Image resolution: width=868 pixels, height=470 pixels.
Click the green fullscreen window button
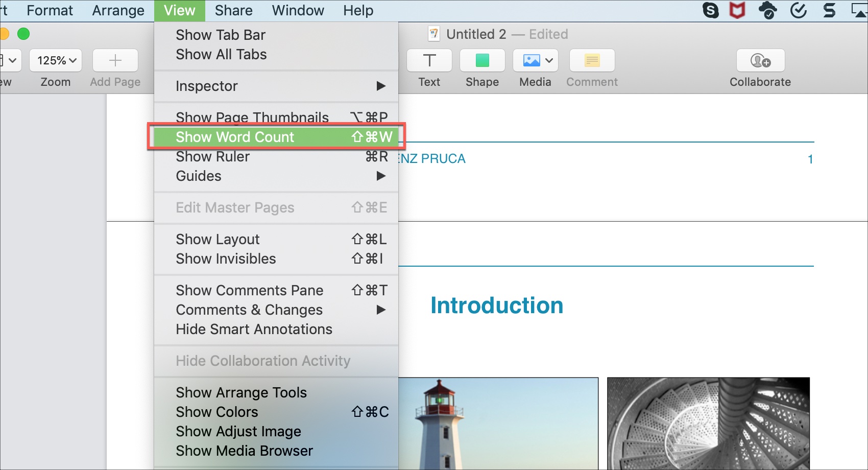tap(23, 34)
